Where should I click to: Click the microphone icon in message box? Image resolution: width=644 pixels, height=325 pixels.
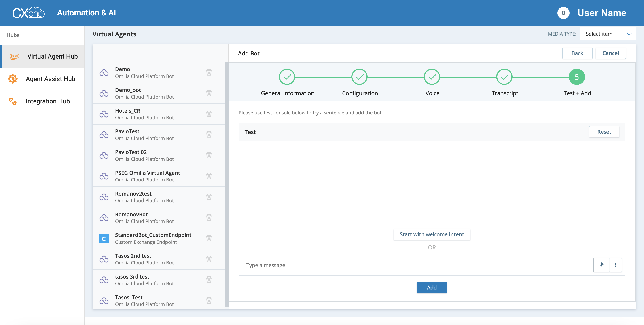(x=602, y=265)
